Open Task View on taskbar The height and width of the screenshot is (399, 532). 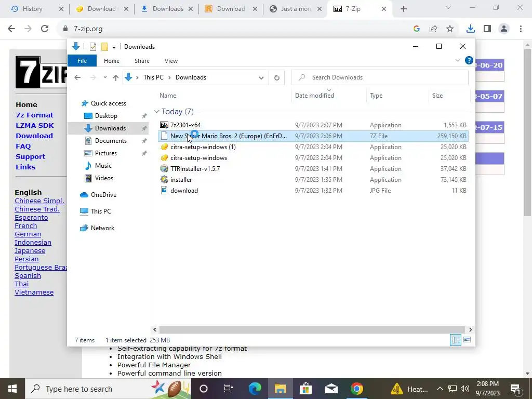229,389
